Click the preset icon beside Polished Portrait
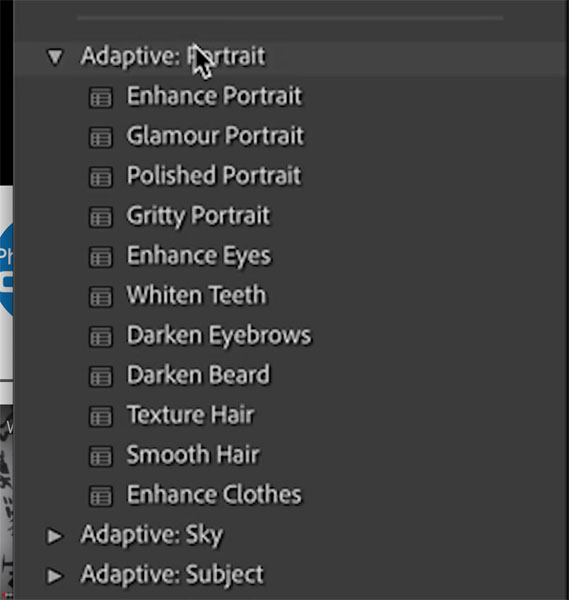Viewport: 569px width, 600px height. click(x=101, y=177)
